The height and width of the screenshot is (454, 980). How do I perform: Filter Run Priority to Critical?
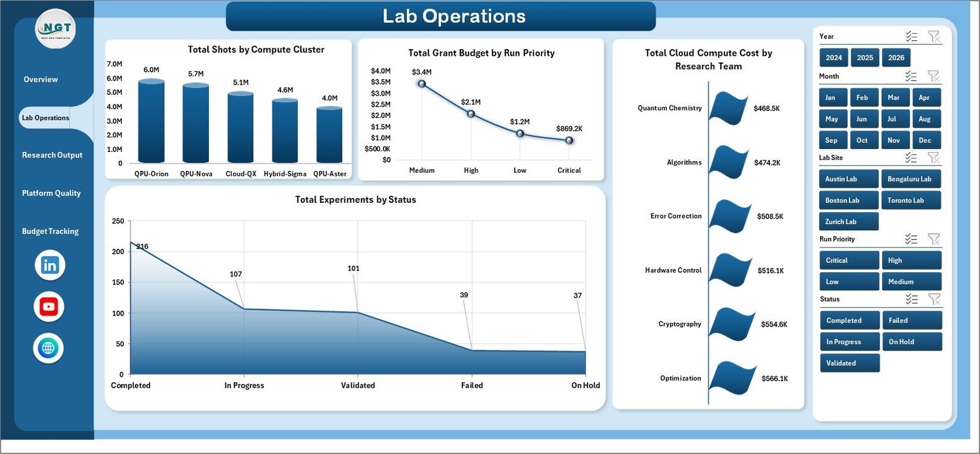850,260
